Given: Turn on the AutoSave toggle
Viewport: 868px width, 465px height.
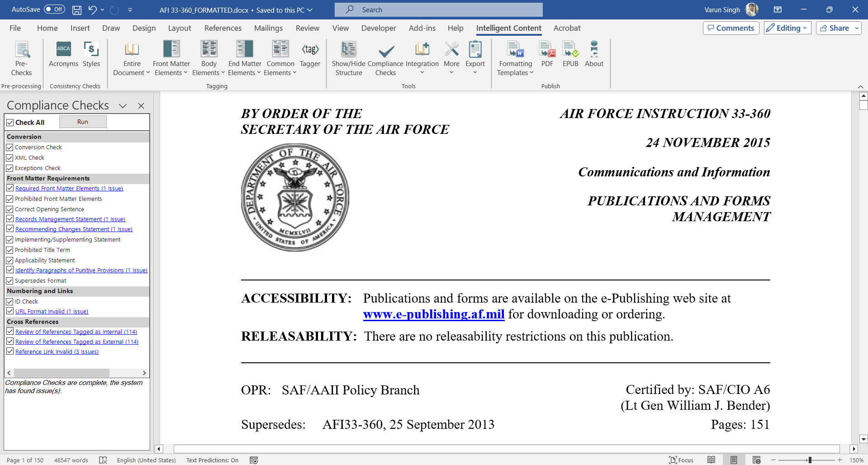Looking at the screenshot, I should point(54,9).
